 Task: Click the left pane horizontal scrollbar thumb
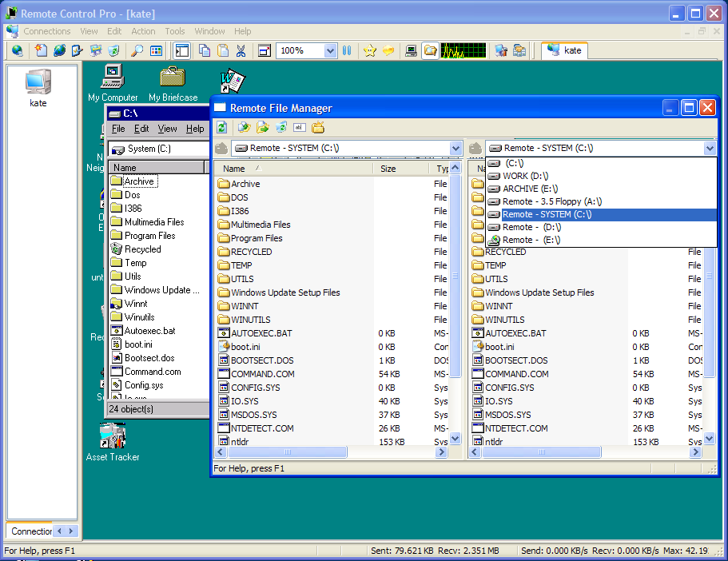pyautogui.click(x=287, y=452)
